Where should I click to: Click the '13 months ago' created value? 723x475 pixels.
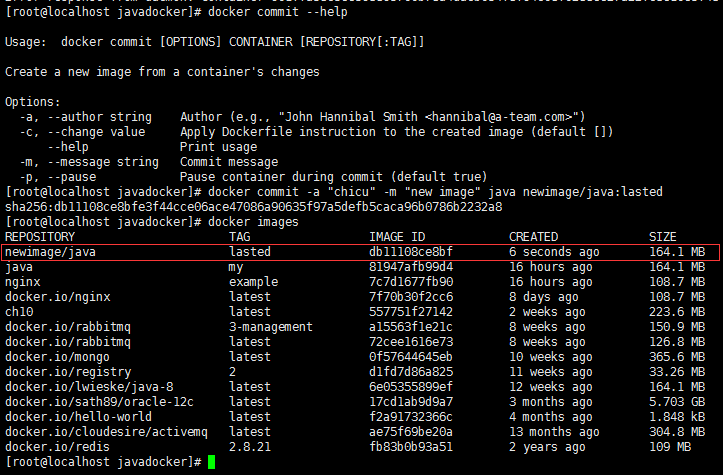coord(554,432)
